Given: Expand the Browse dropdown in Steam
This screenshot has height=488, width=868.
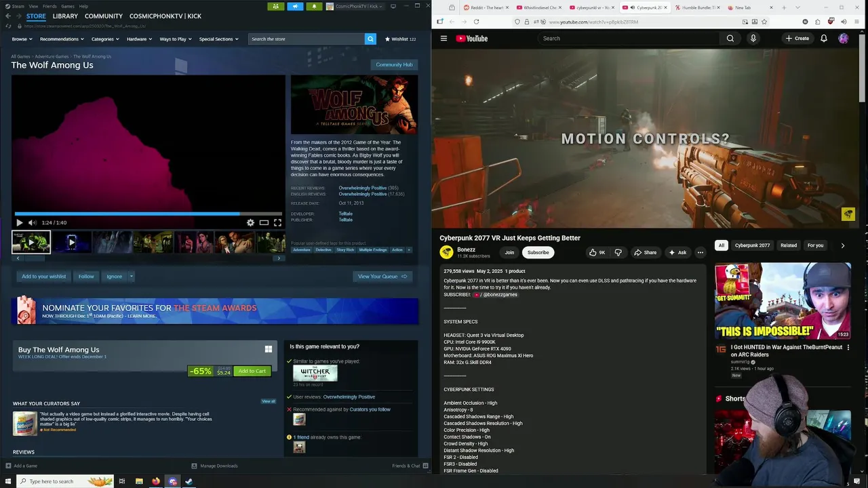Looking at the screenshot, I should coord(22,39).
